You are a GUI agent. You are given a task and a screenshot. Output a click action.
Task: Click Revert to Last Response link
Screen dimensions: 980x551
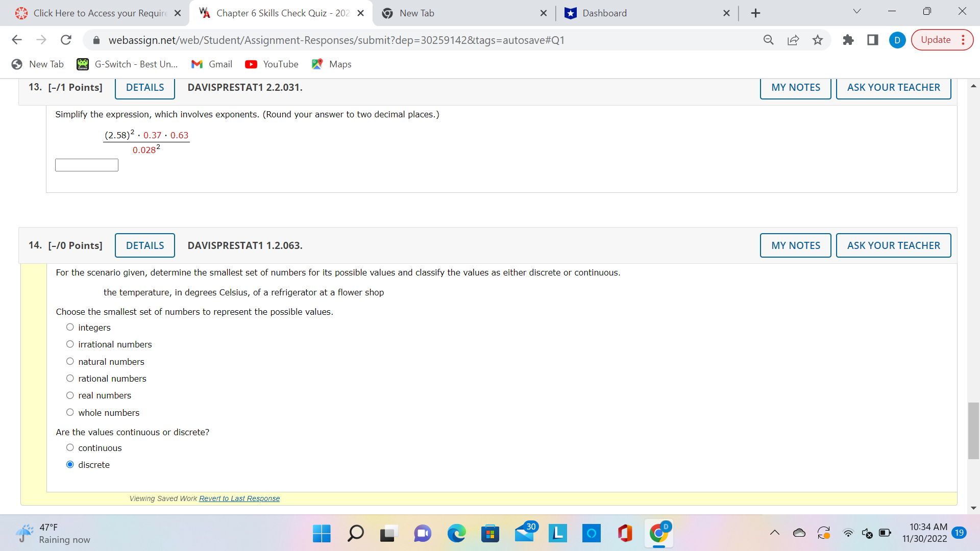point(239,498)
